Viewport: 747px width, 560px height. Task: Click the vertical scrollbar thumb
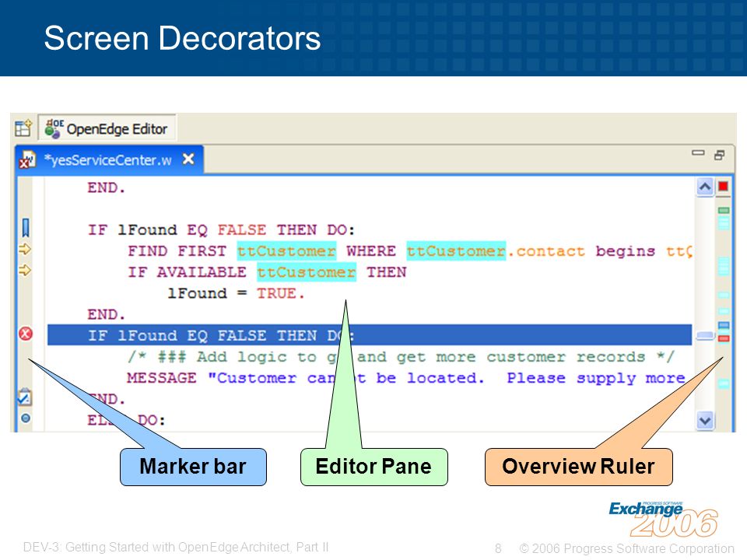[x=705, y=336]
